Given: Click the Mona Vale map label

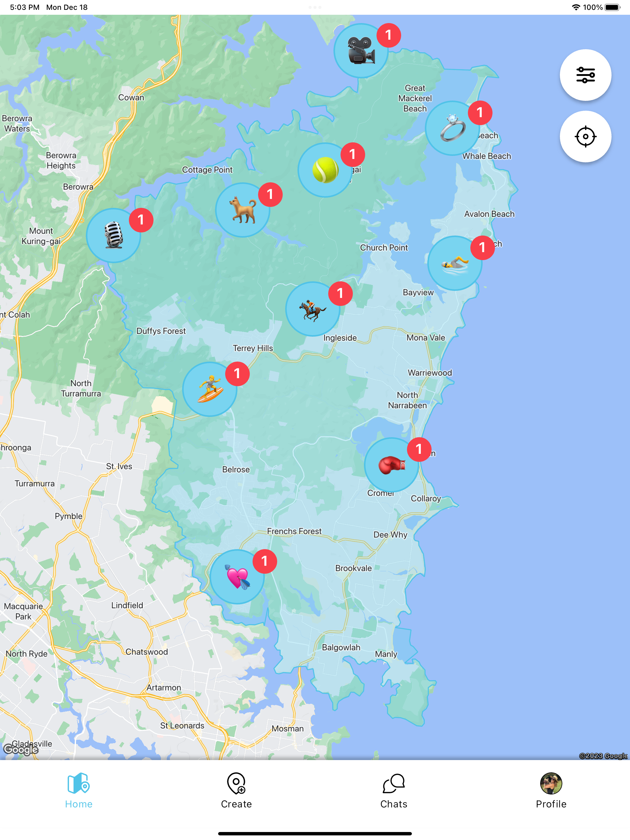Looking at the screenshot, I should tap(425, 338).
